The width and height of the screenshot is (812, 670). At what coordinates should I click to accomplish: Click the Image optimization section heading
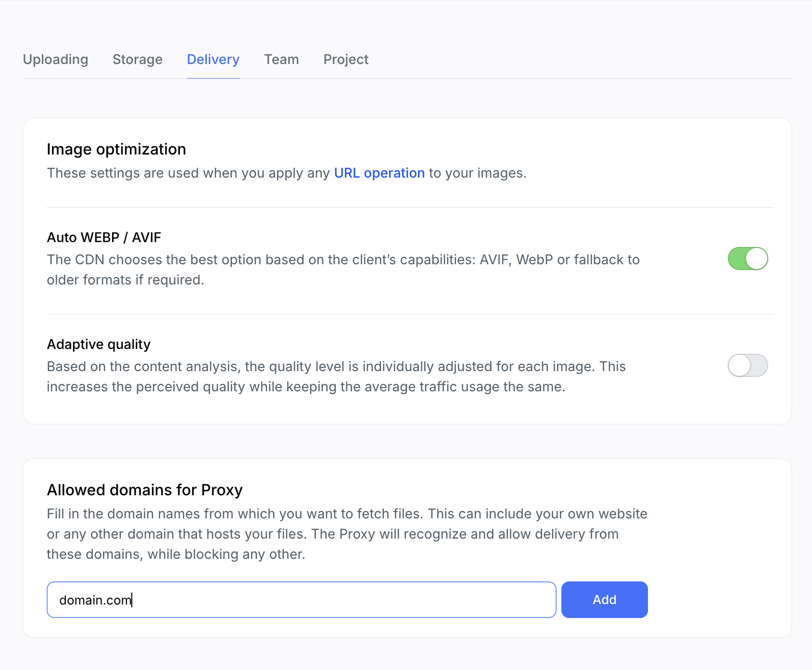(116, 149)
